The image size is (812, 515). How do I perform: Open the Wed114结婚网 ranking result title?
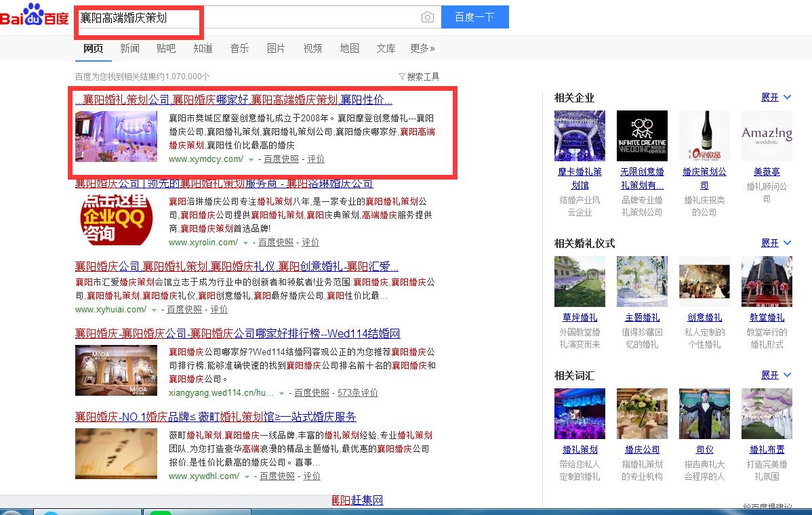238,333
